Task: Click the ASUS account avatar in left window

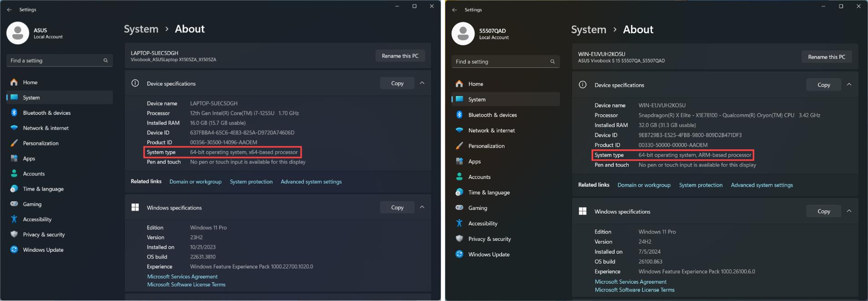Action: (18, 33)
